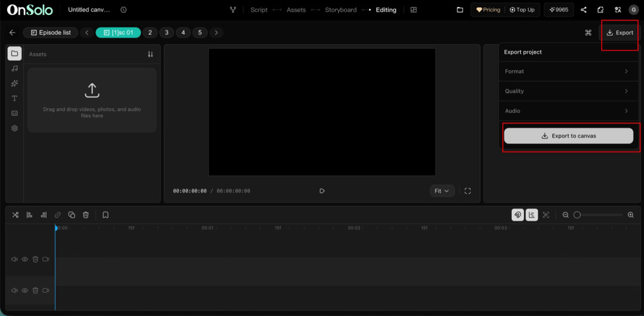Expand the Quality export option
This screenshot has width=644, height=316.
pyautogui.click(x=569, y=91)
